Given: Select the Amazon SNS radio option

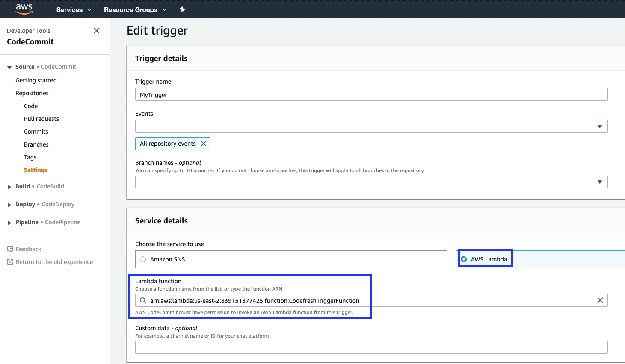Looking at the screenshot, I should pos(143,259).
